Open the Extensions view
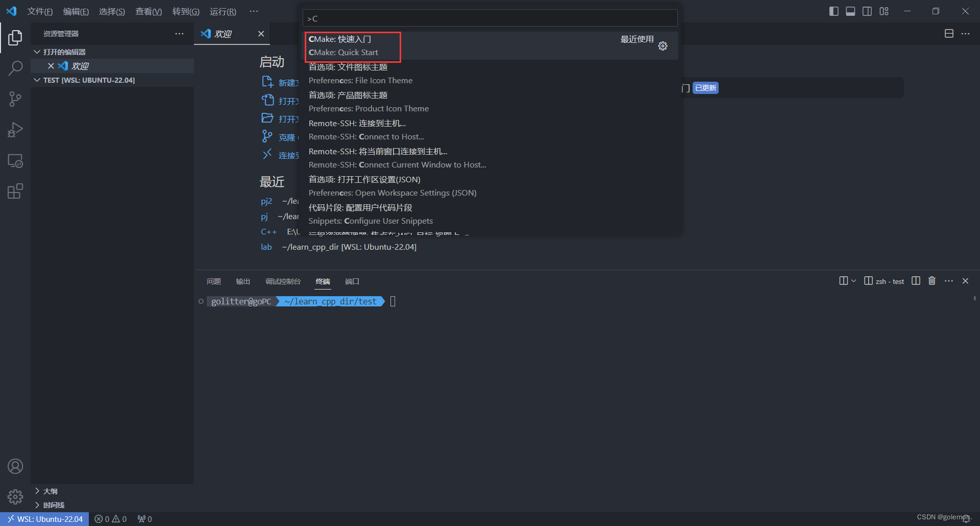The image size is (980, 526). (x=15, y=192)
